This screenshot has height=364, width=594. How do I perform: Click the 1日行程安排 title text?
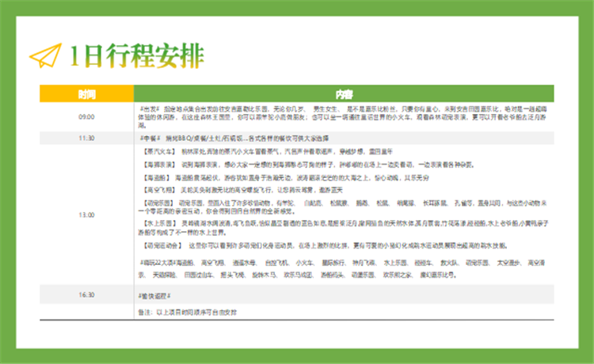click(136, 55)
